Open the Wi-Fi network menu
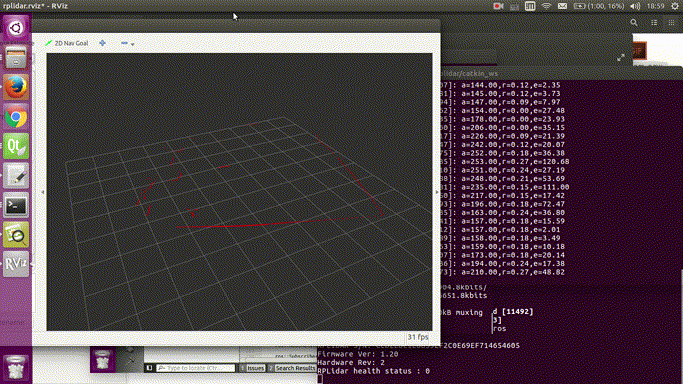The image size is (683, 384). (x=546, y=6)
